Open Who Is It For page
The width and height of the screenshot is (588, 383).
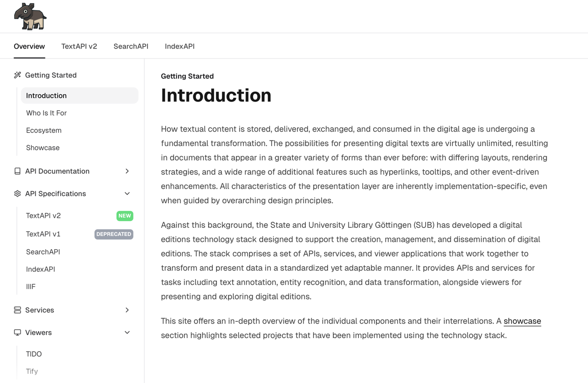coord(46,113)
